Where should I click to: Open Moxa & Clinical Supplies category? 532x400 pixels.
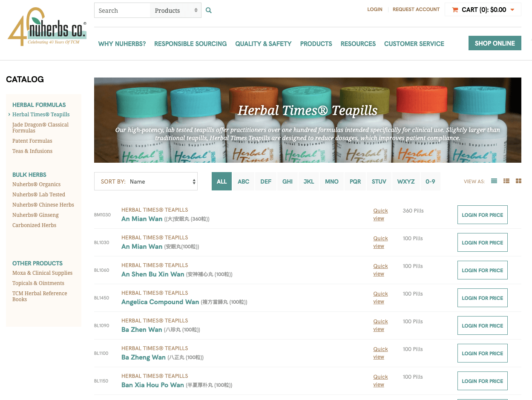pos(43,273)
